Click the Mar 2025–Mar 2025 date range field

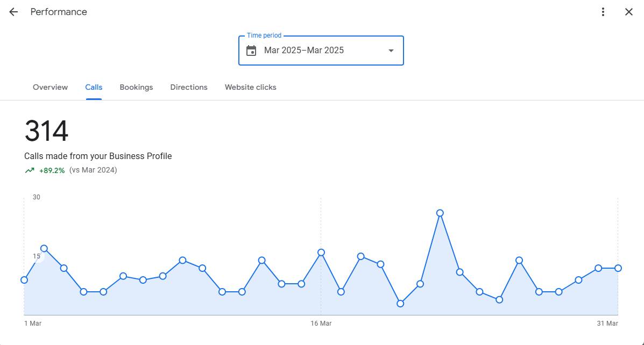pyautogui.click(x=304, y=51)
